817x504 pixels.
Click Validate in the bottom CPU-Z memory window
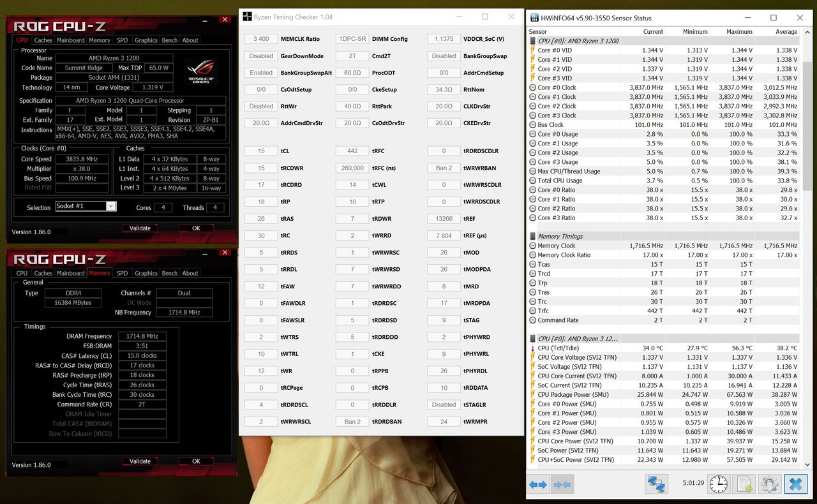coord(140,461)
